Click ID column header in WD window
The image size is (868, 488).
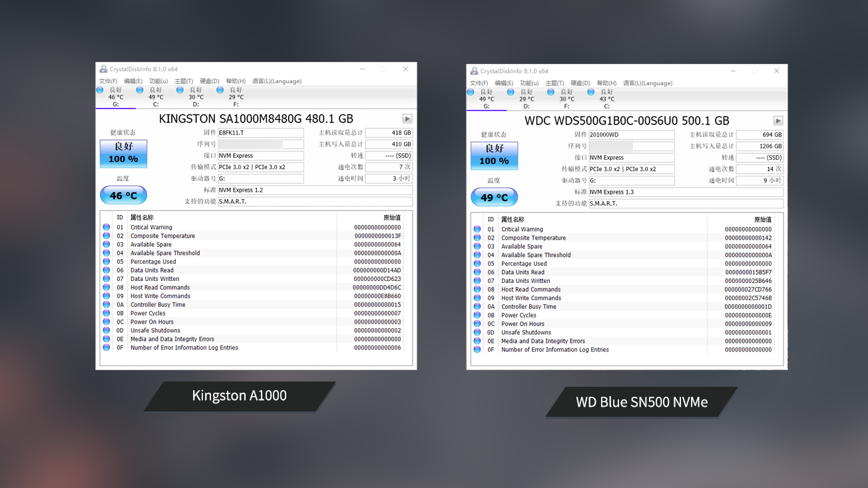[491, 220]
